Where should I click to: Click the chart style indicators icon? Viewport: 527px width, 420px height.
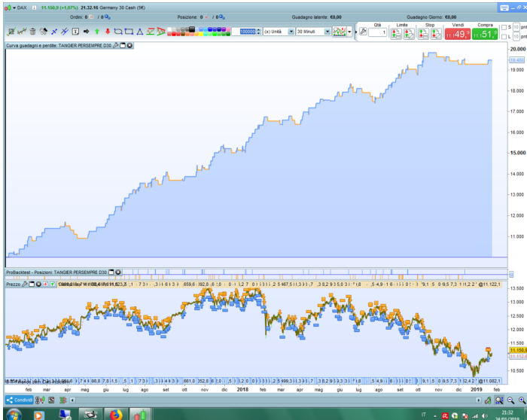pyautogui.click(x=339, y=32)
